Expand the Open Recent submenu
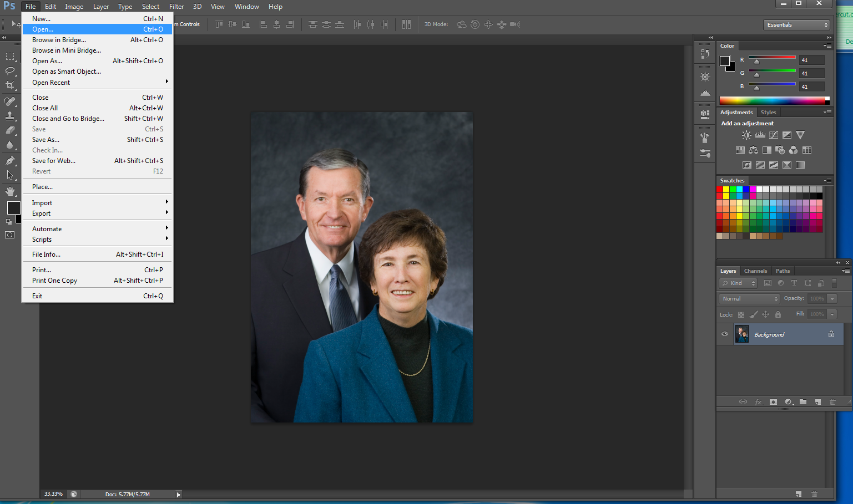This screenshot has height=504, width=853. (98, 83)
